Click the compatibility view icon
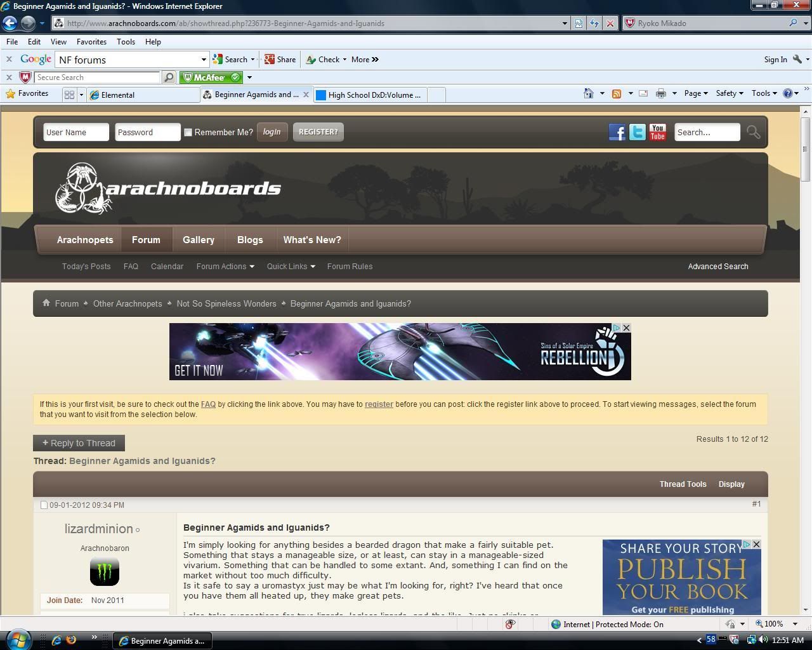812x650 pixels. coord(579,23)
